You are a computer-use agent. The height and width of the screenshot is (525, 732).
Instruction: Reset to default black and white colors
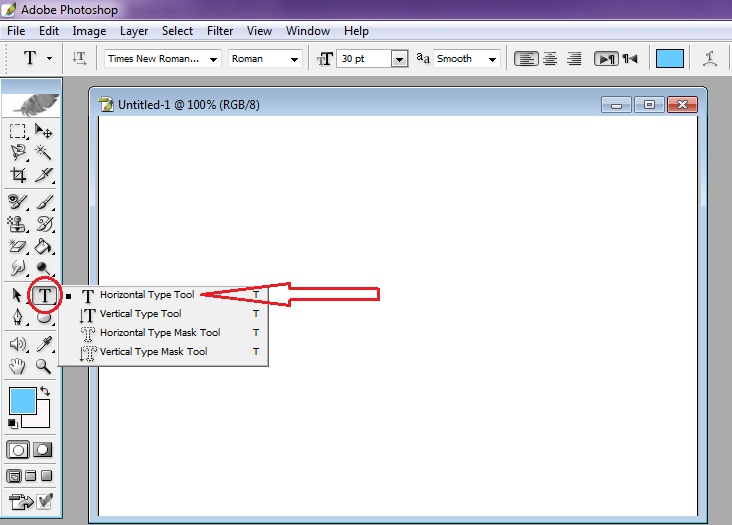[13, 424]
